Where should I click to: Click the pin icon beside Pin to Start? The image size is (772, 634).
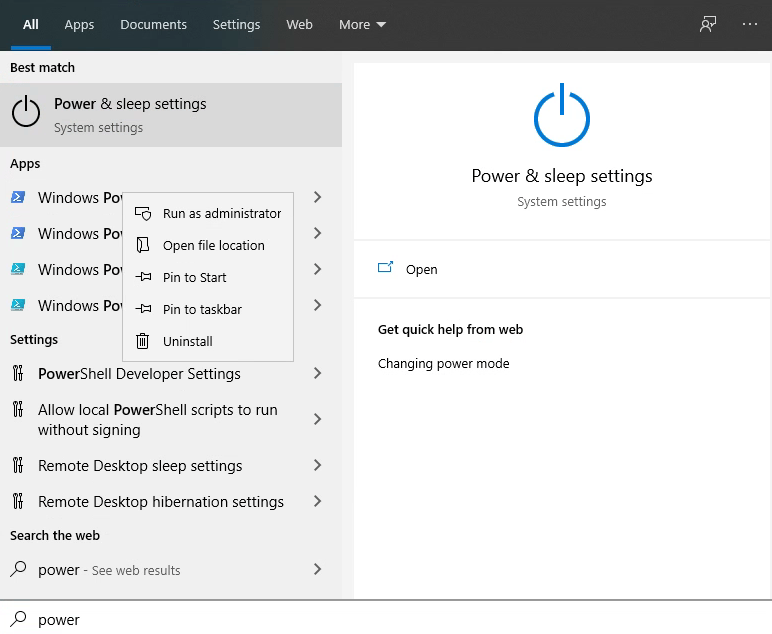coord(143,277)
